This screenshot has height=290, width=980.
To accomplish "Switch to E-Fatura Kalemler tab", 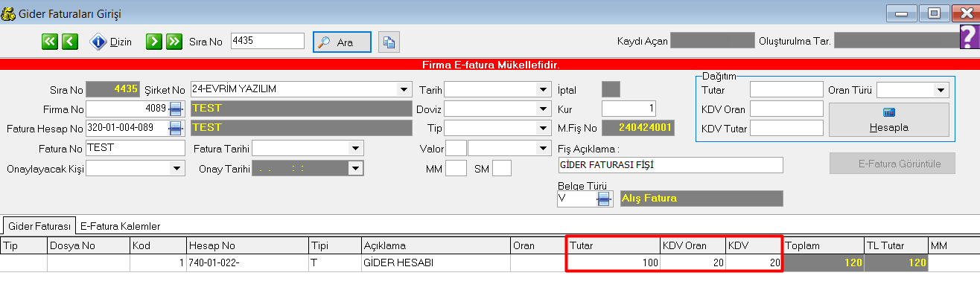I will coord(120,225).
